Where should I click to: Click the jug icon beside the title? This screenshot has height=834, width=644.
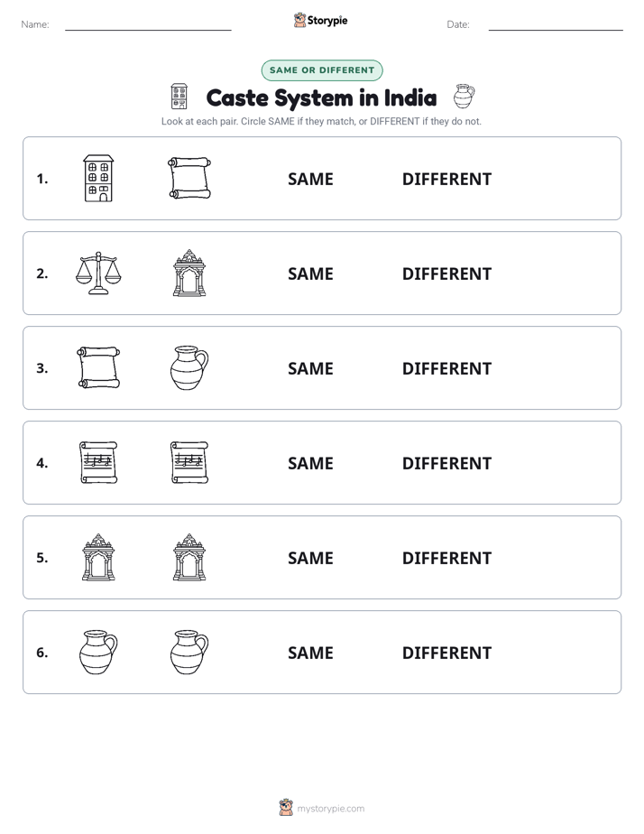(464, 97)
